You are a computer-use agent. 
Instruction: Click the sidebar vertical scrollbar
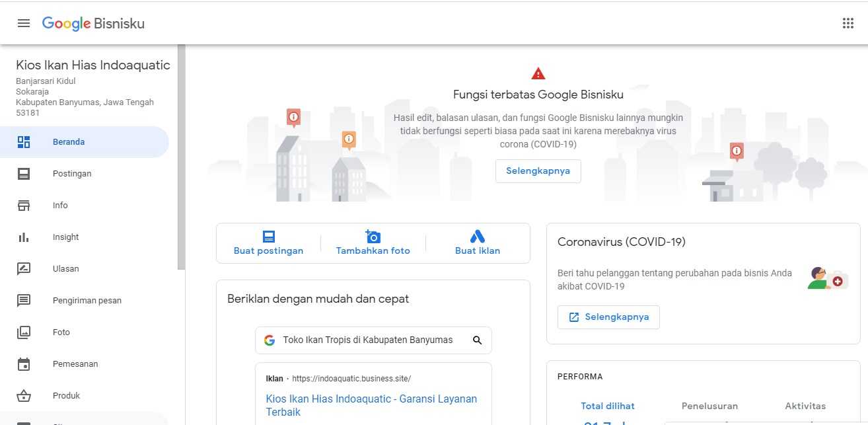[181, 157]
